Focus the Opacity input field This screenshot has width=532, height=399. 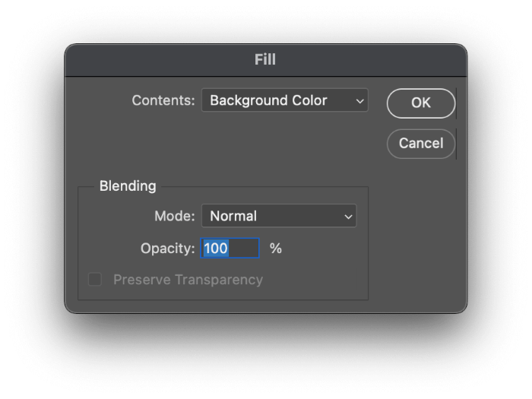pos(230,249)
